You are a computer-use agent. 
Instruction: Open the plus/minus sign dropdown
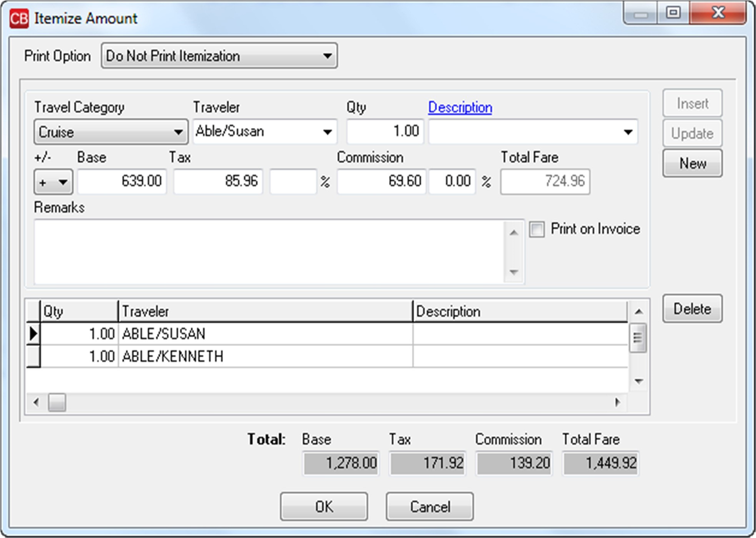53,182
